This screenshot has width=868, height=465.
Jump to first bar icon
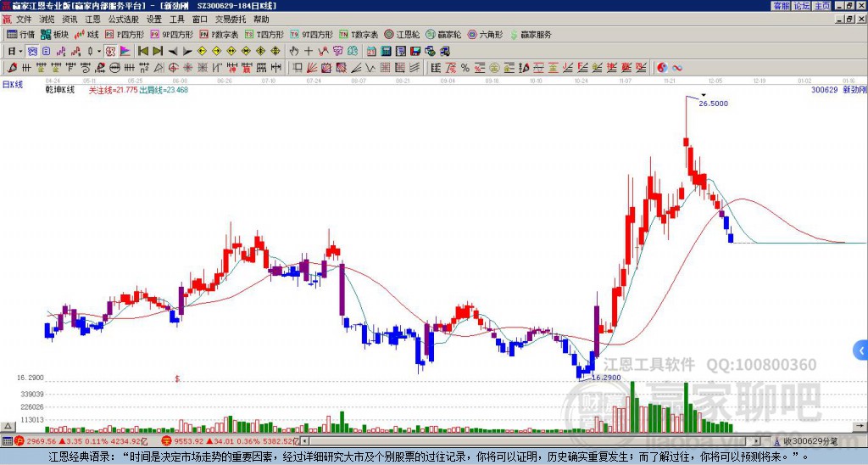143,51
